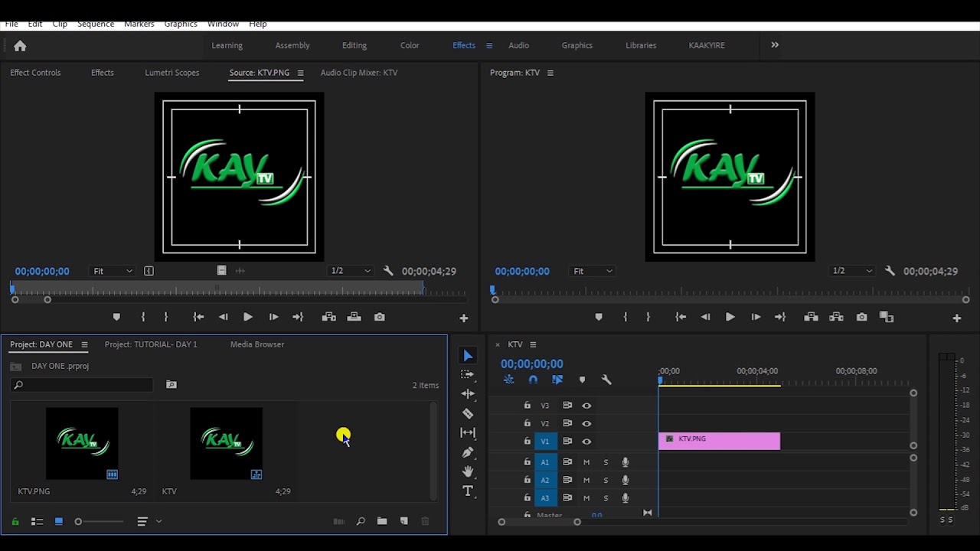Open Find in Project panel

point(361,521)
